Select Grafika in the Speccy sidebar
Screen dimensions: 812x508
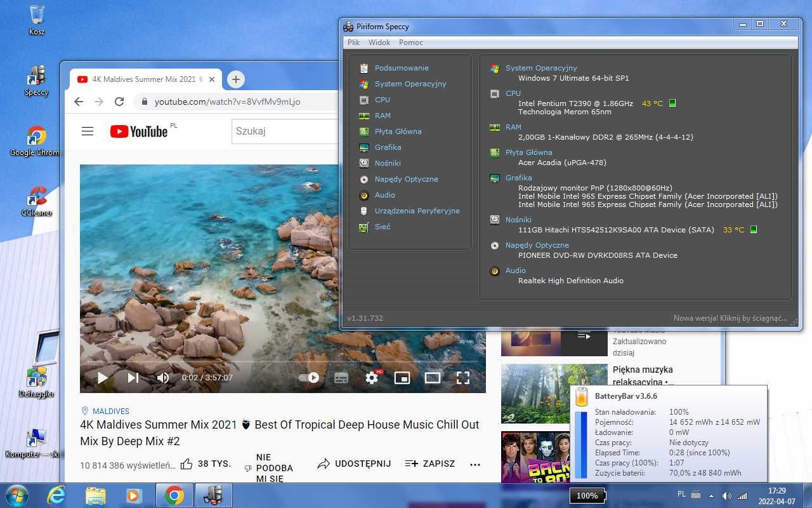click(388, 147)
